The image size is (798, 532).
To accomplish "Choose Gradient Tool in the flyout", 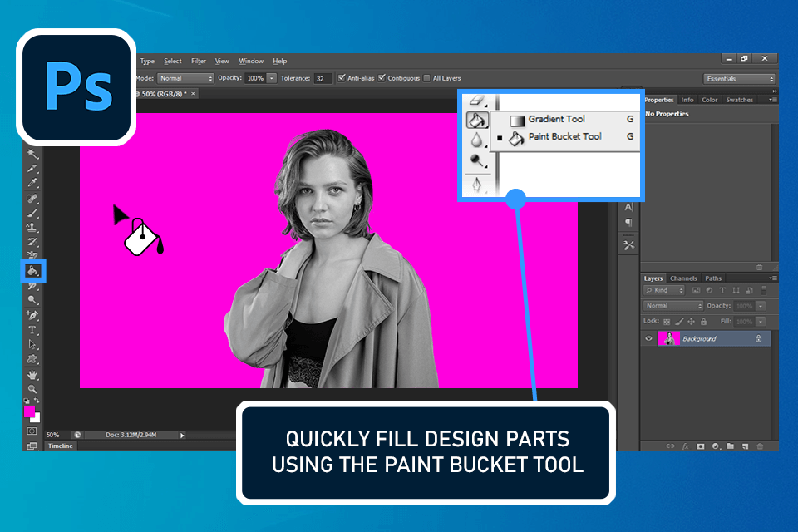I will click(x=564, y=119).
